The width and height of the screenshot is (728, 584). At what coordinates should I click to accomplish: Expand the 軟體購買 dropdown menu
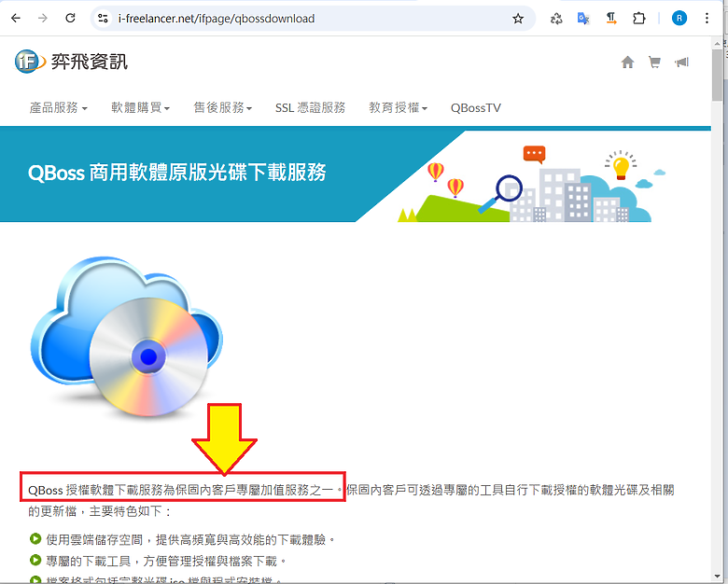pyautogui.click(x=140, y=107)
